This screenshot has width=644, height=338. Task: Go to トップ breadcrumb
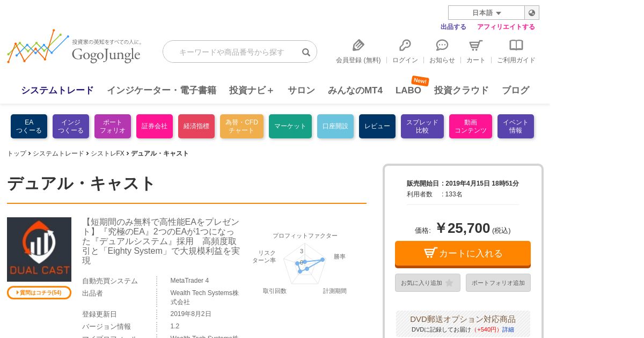click(17, 153)
